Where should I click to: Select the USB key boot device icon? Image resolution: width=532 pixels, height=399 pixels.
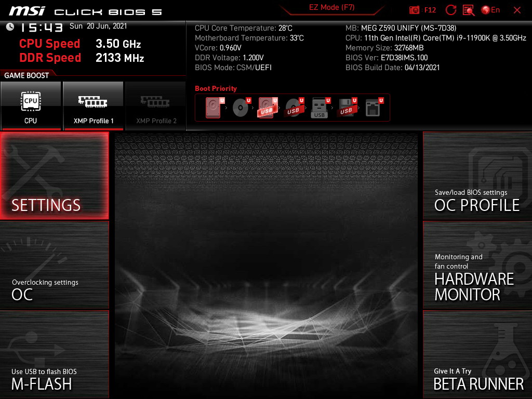pyautogui.click(x=321, y=108)
